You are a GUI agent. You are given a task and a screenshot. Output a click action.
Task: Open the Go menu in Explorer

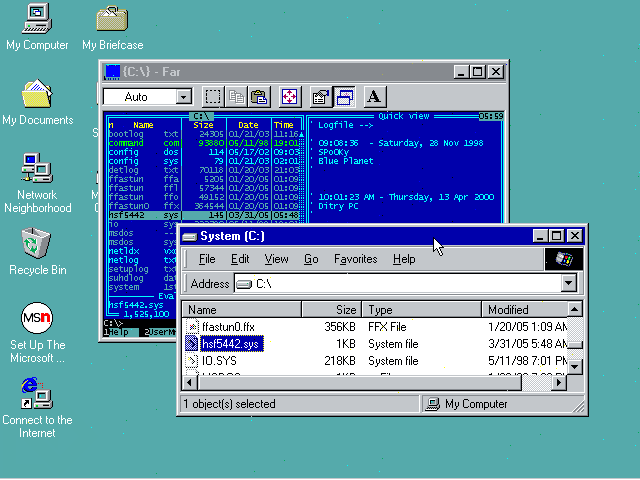coord(311,259)
